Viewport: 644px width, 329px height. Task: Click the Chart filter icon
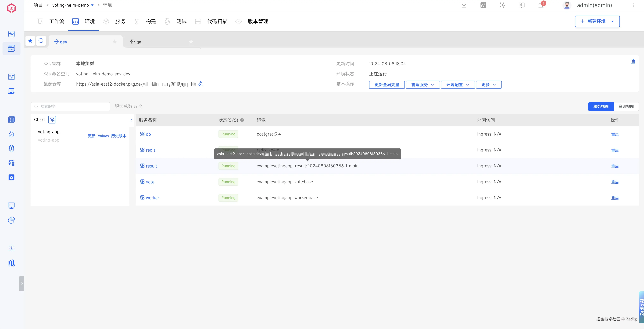coord(52,120)
